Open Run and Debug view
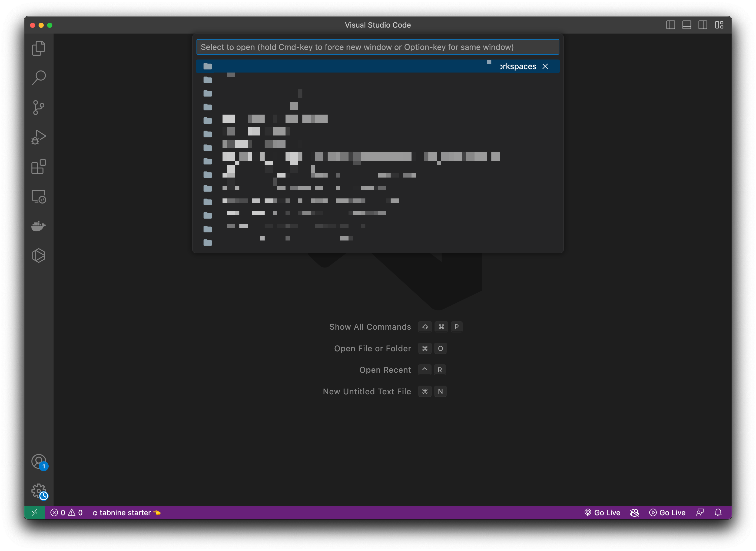The width and height of the screenshot is (756, 551). click(38, 137)
